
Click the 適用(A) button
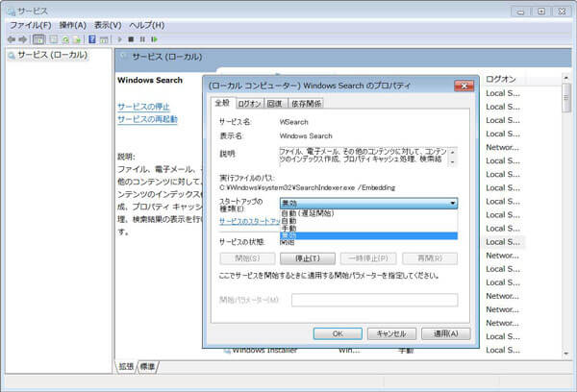(x=445, y=334)
